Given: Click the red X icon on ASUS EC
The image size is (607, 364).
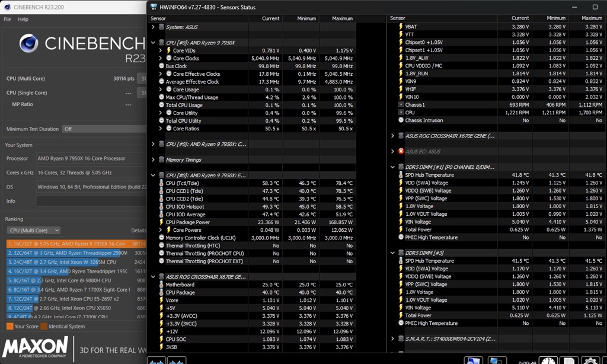Looking at the screenshot, I should pyautogui.click(x=401, y=151).
